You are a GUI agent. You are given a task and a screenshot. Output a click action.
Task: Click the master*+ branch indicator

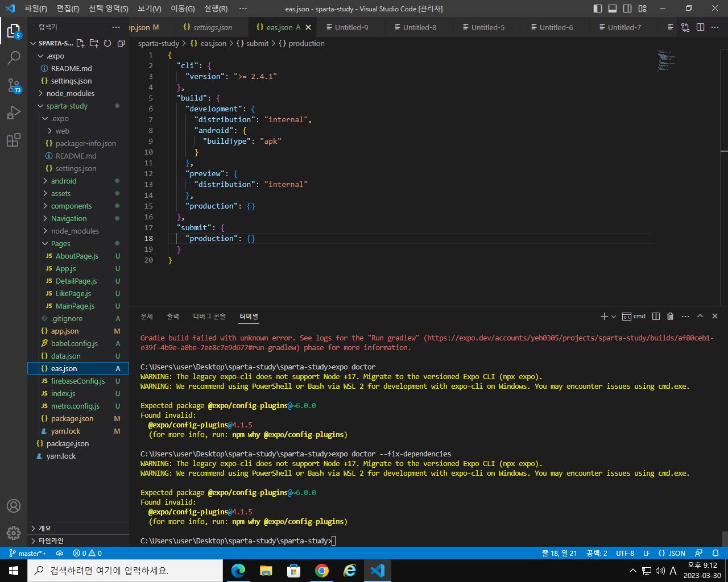point(28,553)
